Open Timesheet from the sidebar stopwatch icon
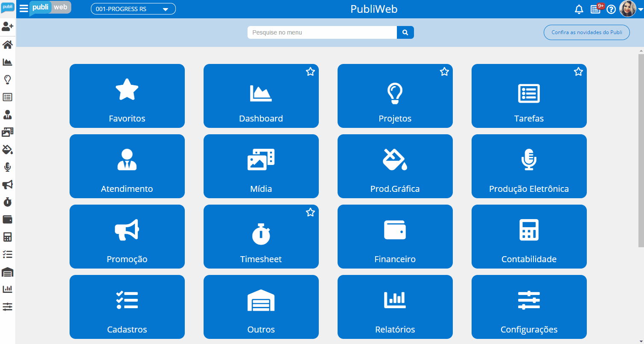The height and width of the screenshot is (344, 644). point(7,202)
